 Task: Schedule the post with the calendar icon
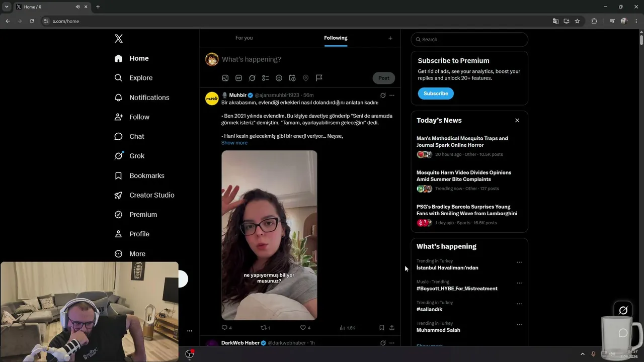point(292,78)
